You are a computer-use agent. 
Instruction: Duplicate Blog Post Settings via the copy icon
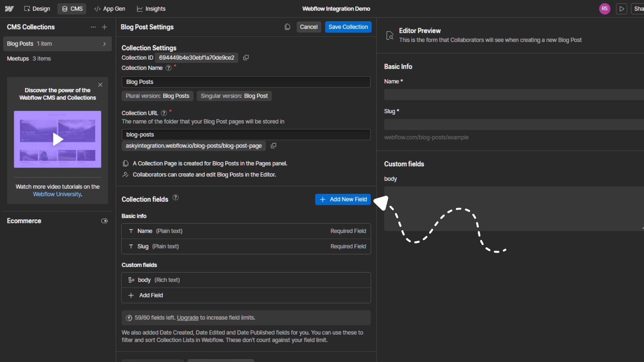coord(287,27)
